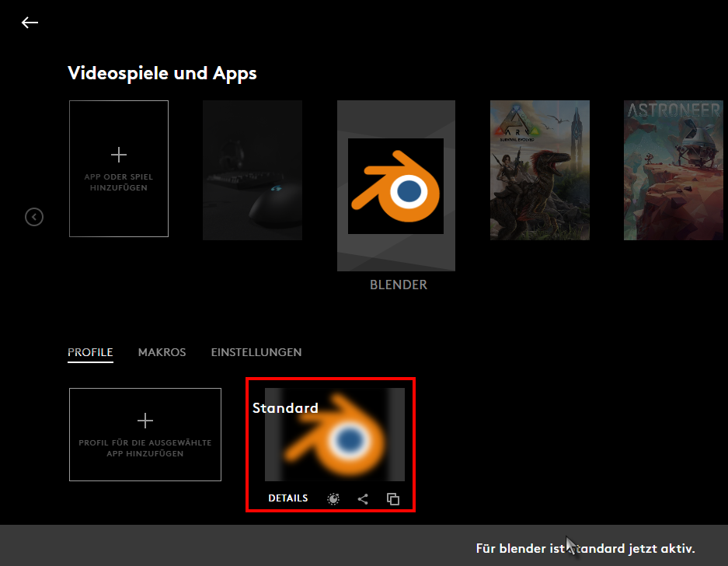This screenshot has height=566, width=728.
Task: Switch to the Profile tab
Action: pyautogui.click(x=90, y=352)
